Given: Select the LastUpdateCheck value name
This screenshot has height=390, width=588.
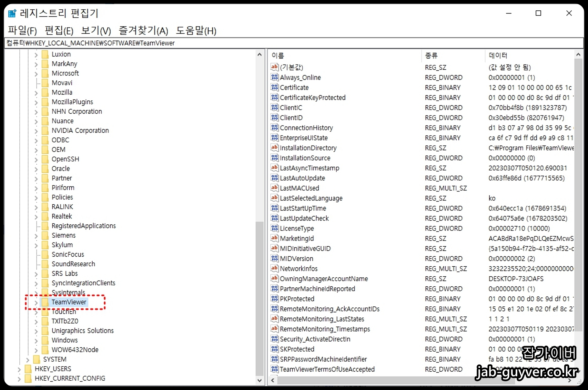Looking at the screenshot, I should pos(304,218).
